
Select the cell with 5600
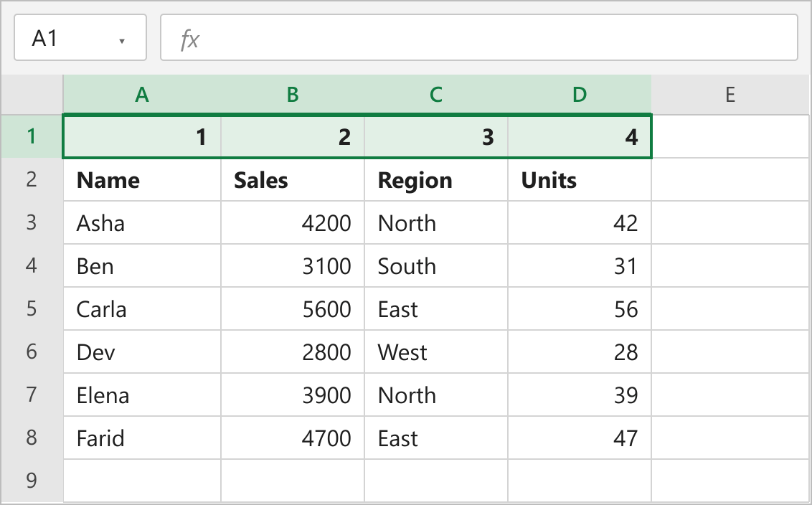pos(293,308)
